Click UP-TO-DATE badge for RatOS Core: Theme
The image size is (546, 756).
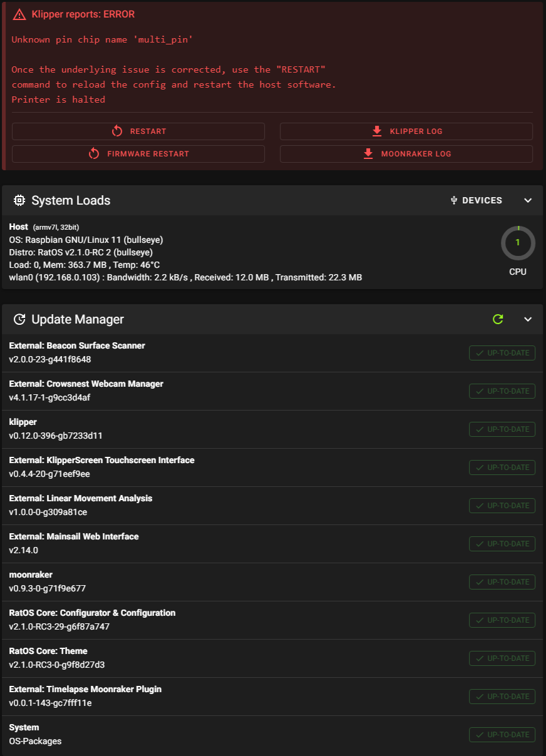pyautogui.click(x=502, y=658)
